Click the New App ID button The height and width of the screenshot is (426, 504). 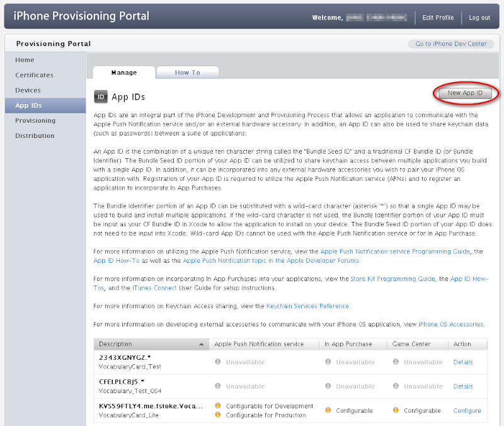pyautogui.click(x=465, y=93)
